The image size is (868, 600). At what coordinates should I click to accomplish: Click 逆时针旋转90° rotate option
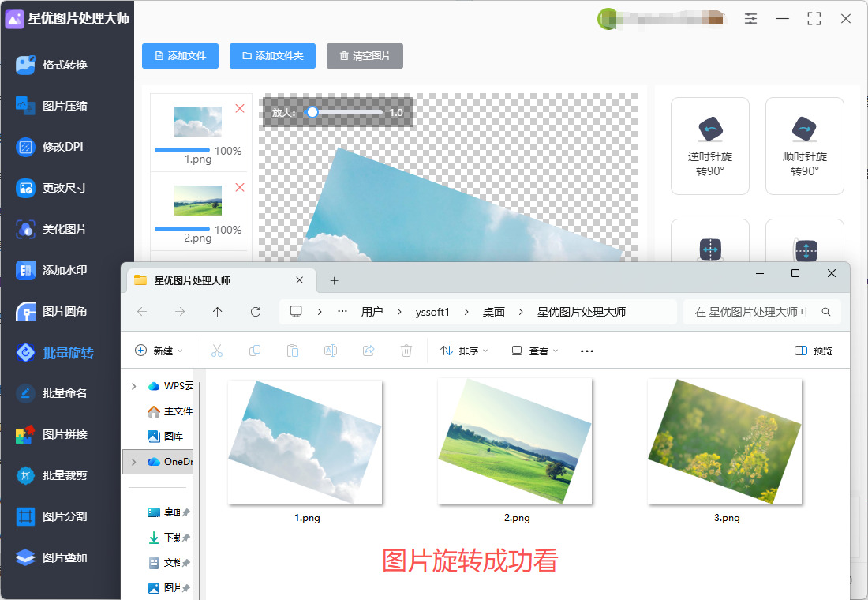[x=709, y=146]
